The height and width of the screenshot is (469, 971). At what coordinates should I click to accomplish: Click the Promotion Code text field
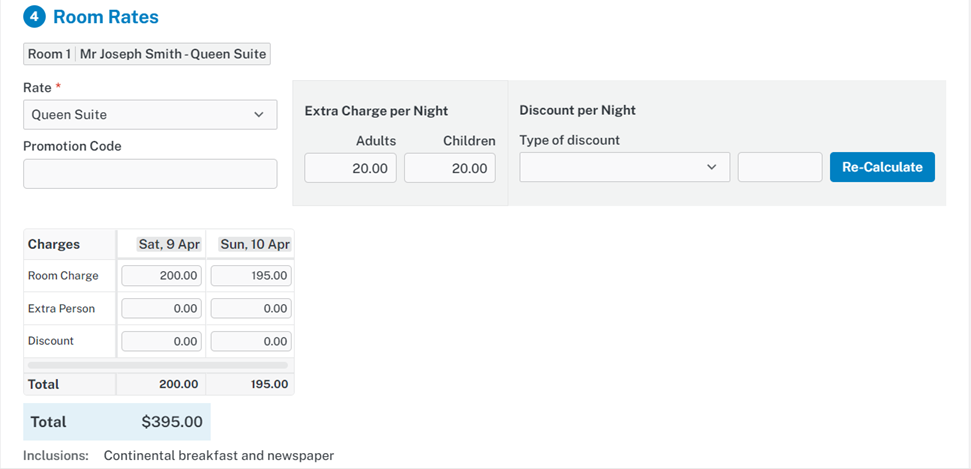150,174
